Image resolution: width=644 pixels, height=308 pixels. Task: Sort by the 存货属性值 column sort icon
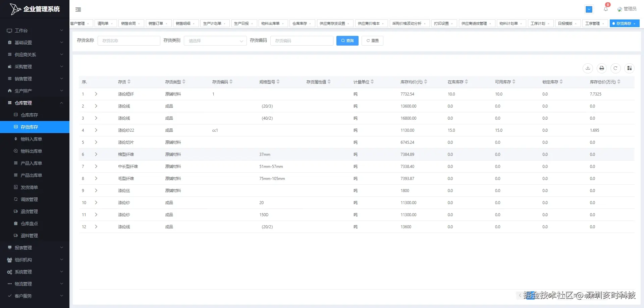[x=329, y=82]
